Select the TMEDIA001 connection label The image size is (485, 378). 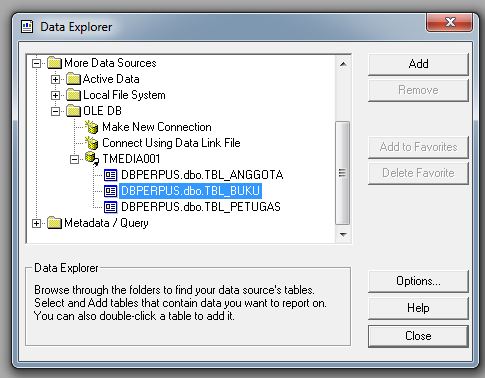[131, 159]
